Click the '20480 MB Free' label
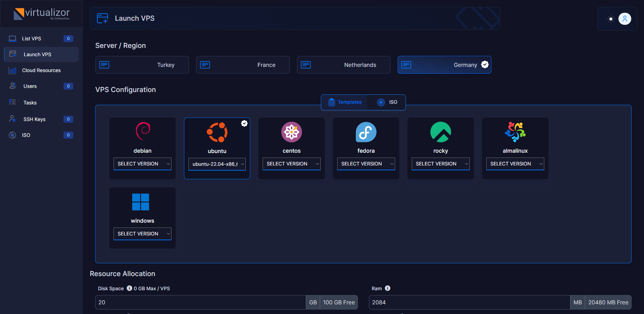This screenshot has height=314, width=644. [608, 302]
